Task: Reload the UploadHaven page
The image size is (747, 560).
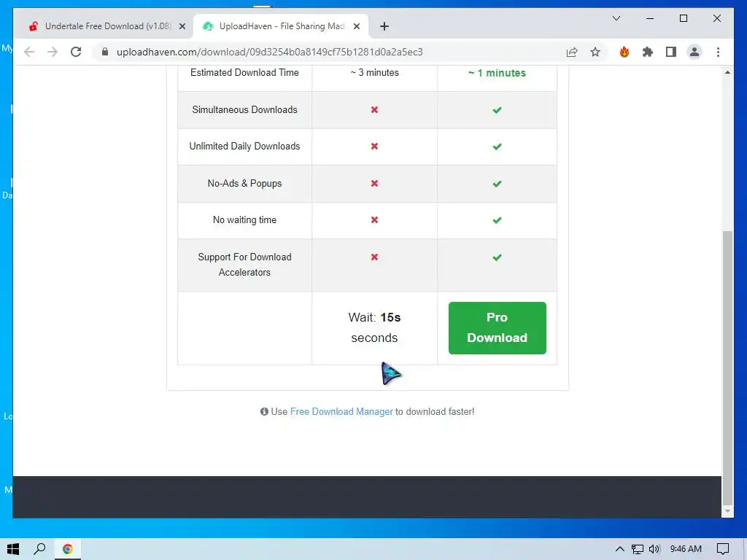Action: point(76,52)
